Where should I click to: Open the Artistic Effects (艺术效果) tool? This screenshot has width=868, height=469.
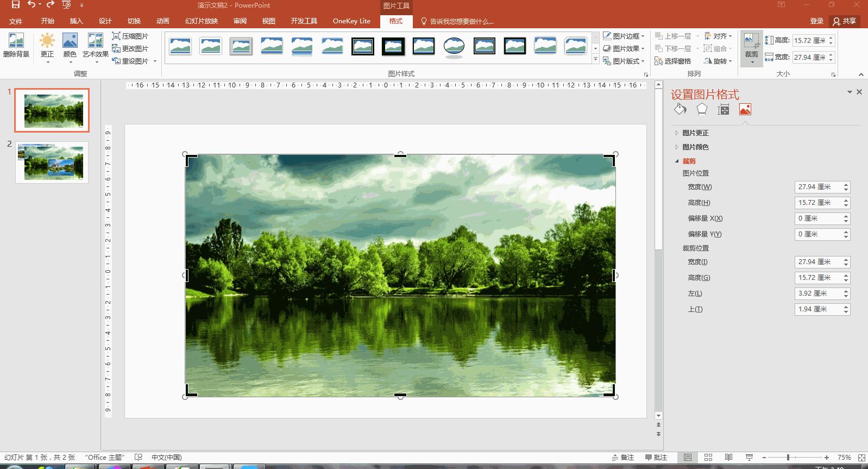[x=96, y=41]
